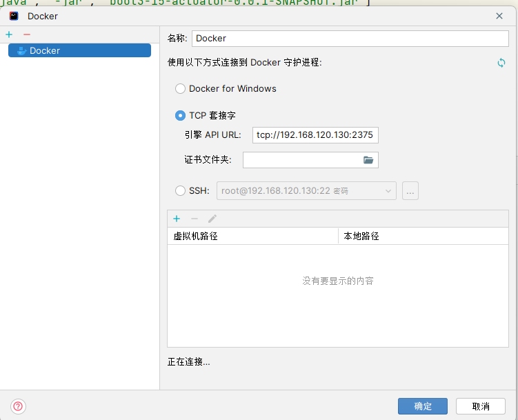Click the IntelliJ app icon in title bar

point(14,16)
